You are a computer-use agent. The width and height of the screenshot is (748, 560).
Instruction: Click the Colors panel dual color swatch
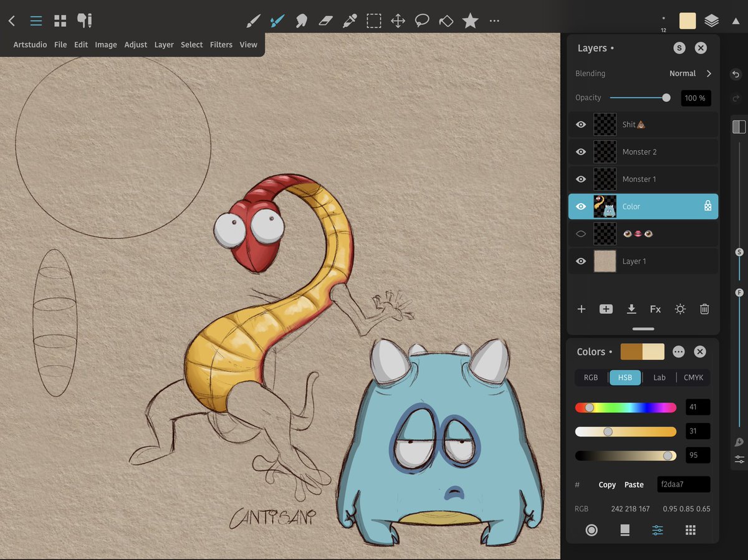point(642,352)
